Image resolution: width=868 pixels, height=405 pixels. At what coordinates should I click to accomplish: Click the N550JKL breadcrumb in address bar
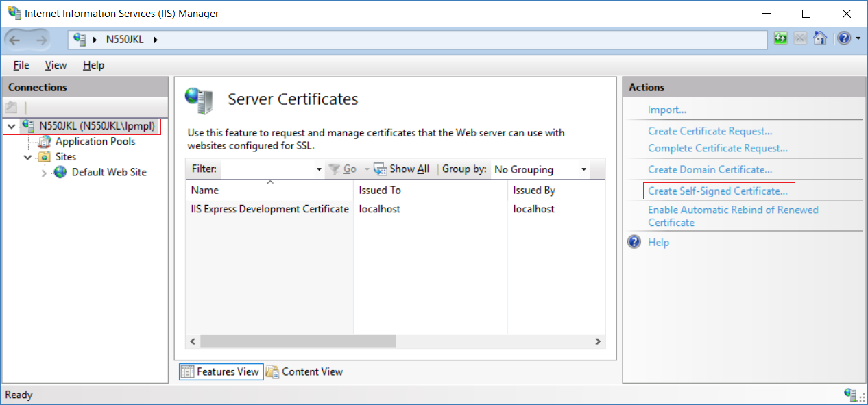click(125, 40)
